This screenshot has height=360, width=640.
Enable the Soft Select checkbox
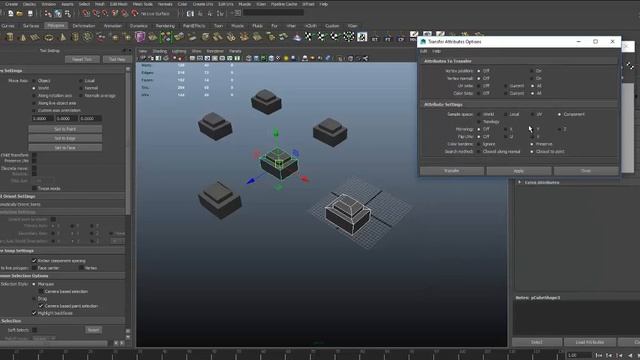[34, 330]
